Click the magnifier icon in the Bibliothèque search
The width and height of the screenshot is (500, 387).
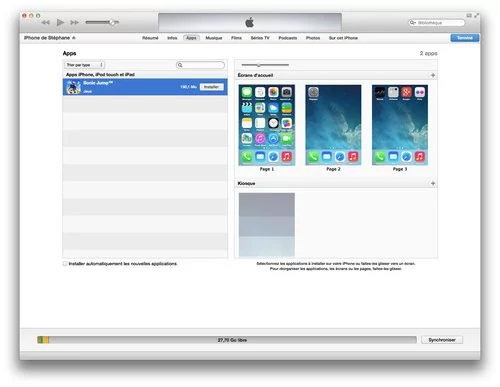click(x=412, y=23)
